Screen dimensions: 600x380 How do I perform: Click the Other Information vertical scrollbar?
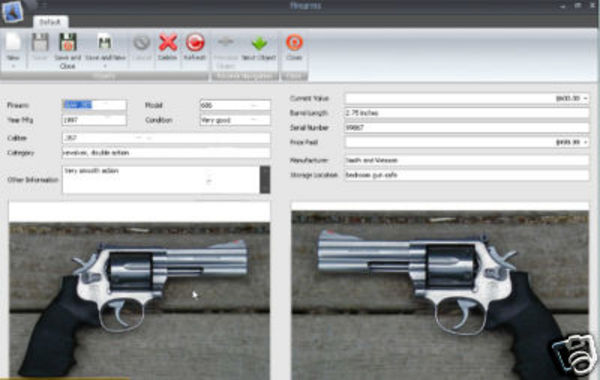coord(265,179)
